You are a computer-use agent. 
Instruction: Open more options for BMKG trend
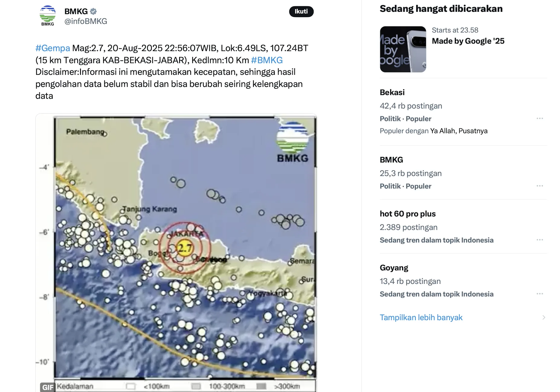(x=540, y=186)
